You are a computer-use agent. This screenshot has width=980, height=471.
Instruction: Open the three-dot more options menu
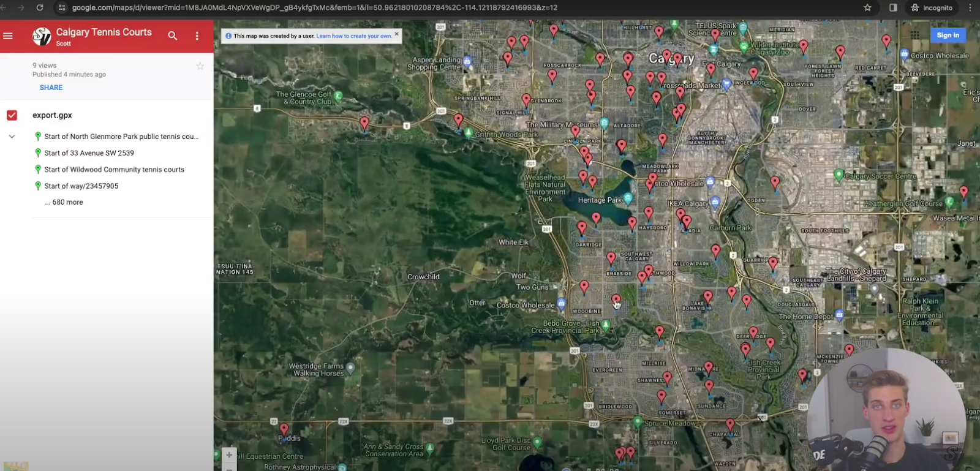[197, 36]
